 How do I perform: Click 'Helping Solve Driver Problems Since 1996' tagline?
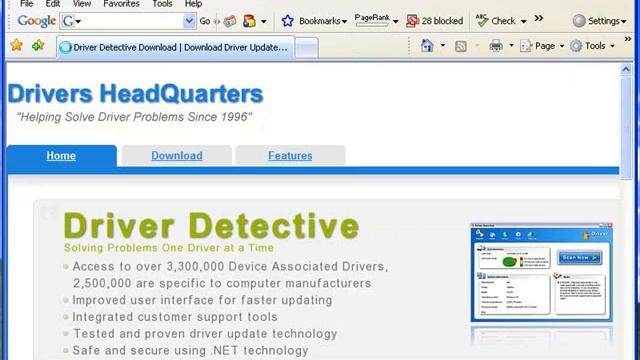[134, 117]
